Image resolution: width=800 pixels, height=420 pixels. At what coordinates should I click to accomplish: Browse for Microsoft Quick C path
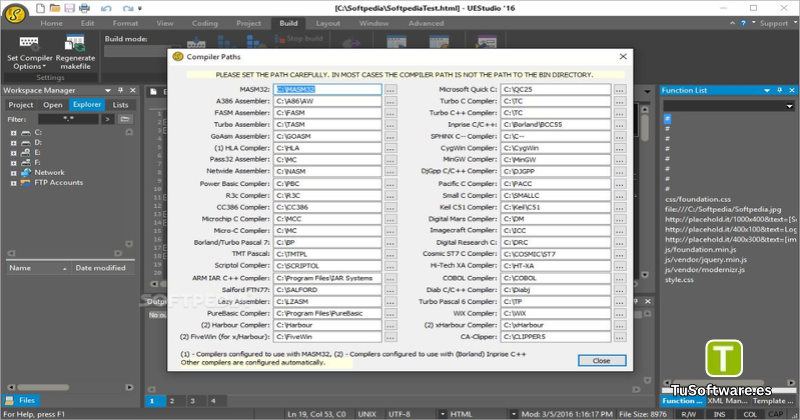pyautogui.click(x=619, y=89)
